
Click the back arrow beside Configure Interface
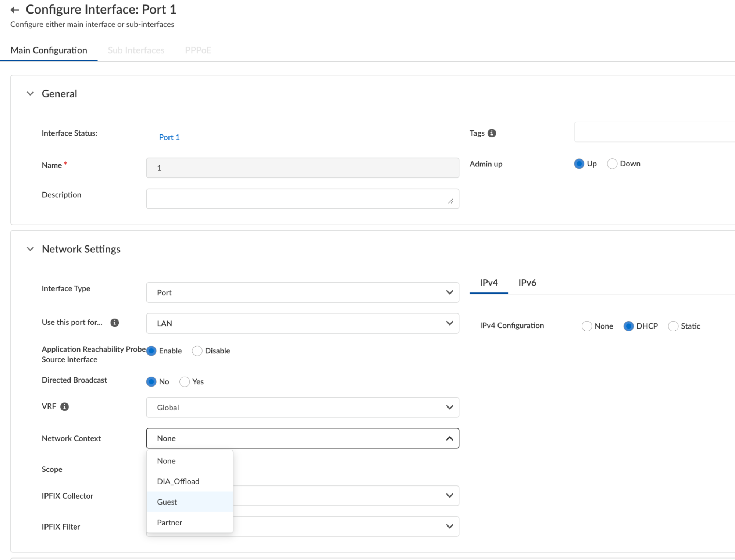(x=15, y=10)
